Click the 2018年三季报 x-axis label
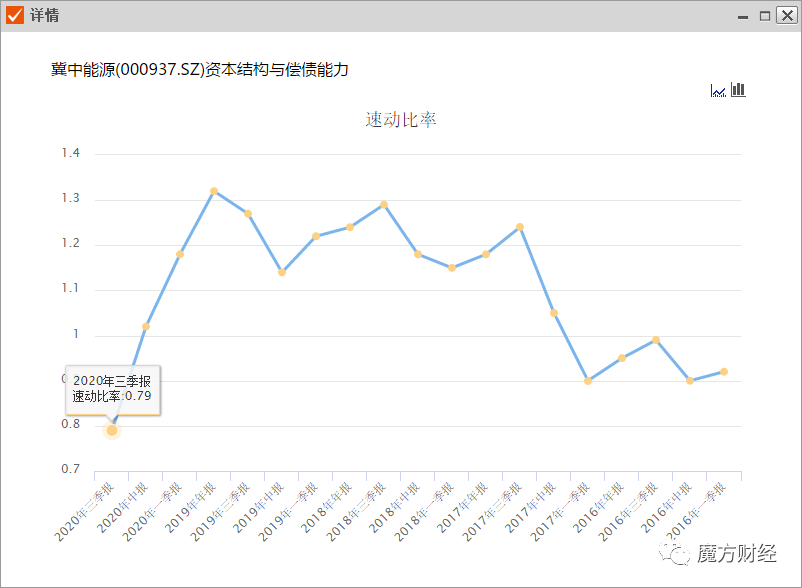This screenshot has width=802, height=588. pos(357,512)
